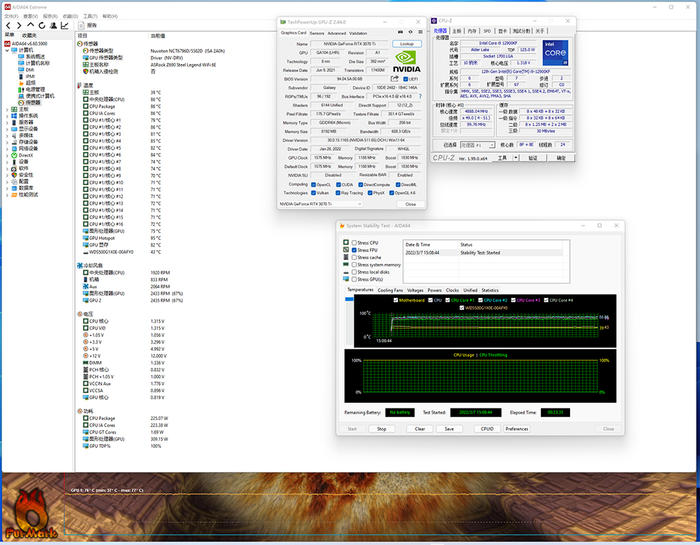Click the AIDA64 back navigation arrow
700x545 pixels.
7,26
